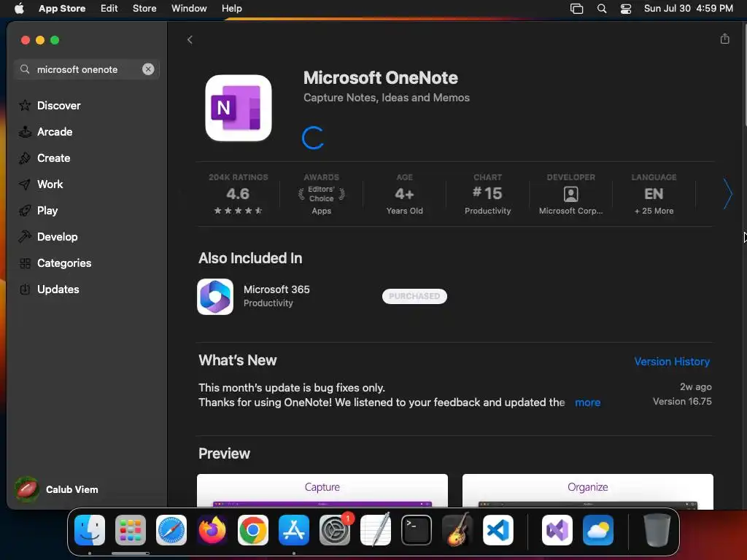Screen dimensions: 747x560
Task: Open the Apple menu
Action: click(19, 9)
